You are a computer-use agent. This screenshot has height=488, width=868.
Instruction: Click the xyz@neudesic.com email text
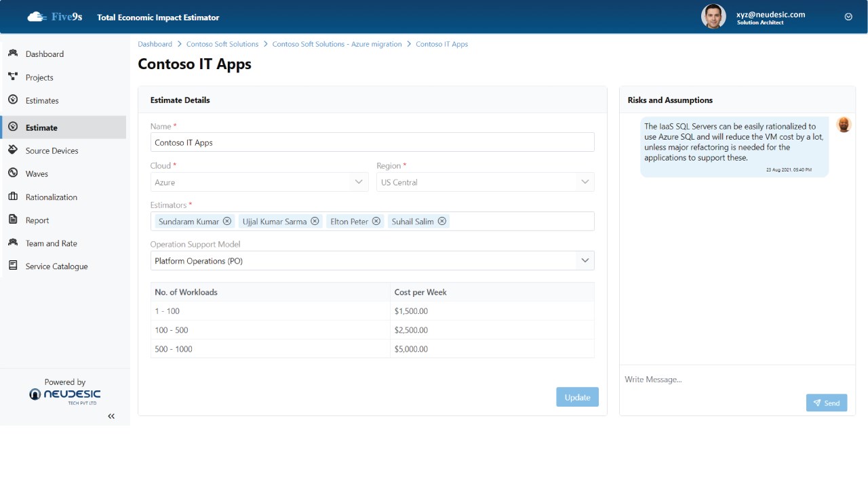pos(771,14)
